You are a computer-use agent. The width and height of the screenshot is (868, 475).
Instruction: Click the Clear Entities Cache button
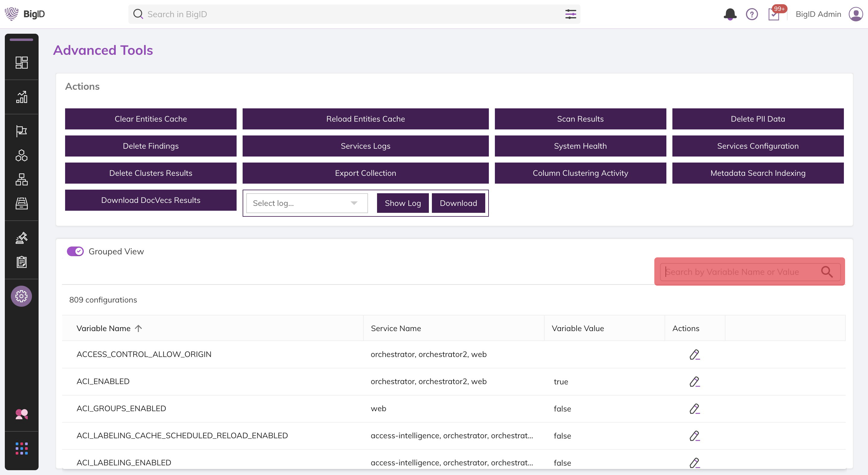pos(151,119)
